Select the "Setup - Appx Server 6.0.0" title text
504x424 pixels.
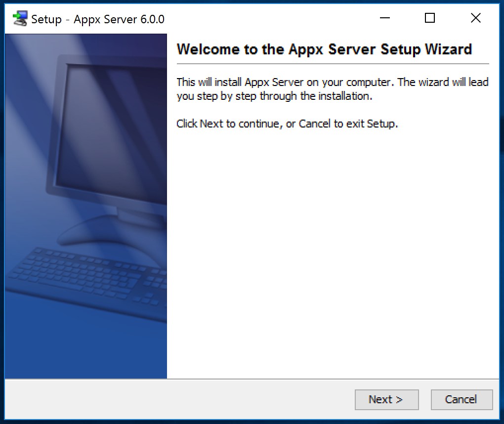click(x=98, y=19)
